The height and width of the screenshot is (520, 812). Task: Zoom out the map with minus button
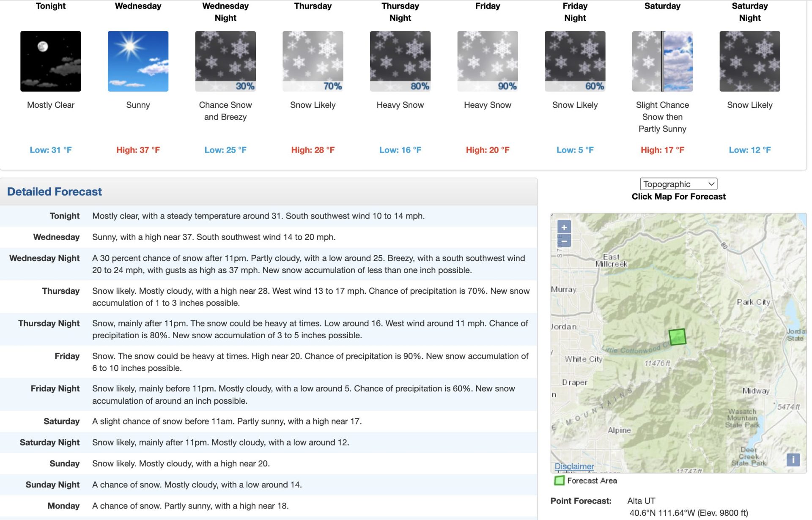tap(564, 241)
